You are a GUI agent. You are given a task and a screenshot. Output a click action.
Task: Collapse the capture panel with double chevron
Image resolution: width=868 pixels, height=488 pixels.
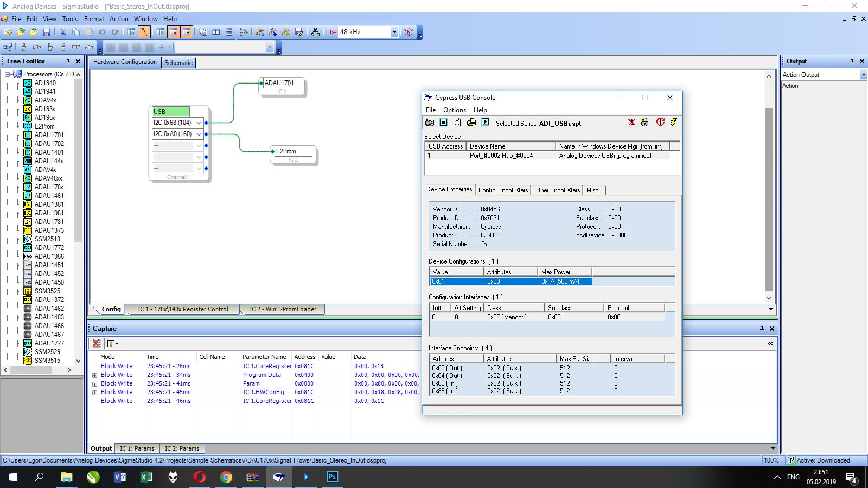[x=770, y=343]
